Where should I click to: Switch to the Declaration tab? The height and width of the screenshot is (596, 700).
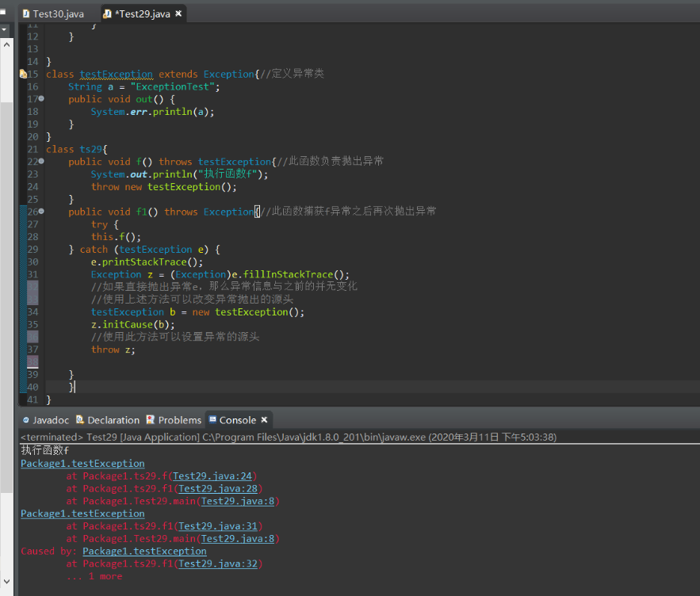113,420
